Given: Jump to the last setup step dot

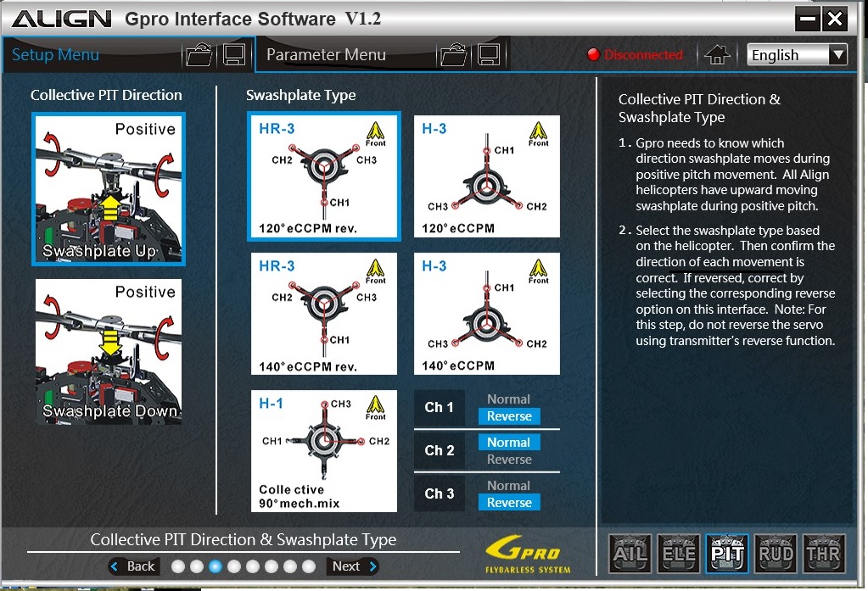Looking at the screenshot, I should tap(309, 566).
